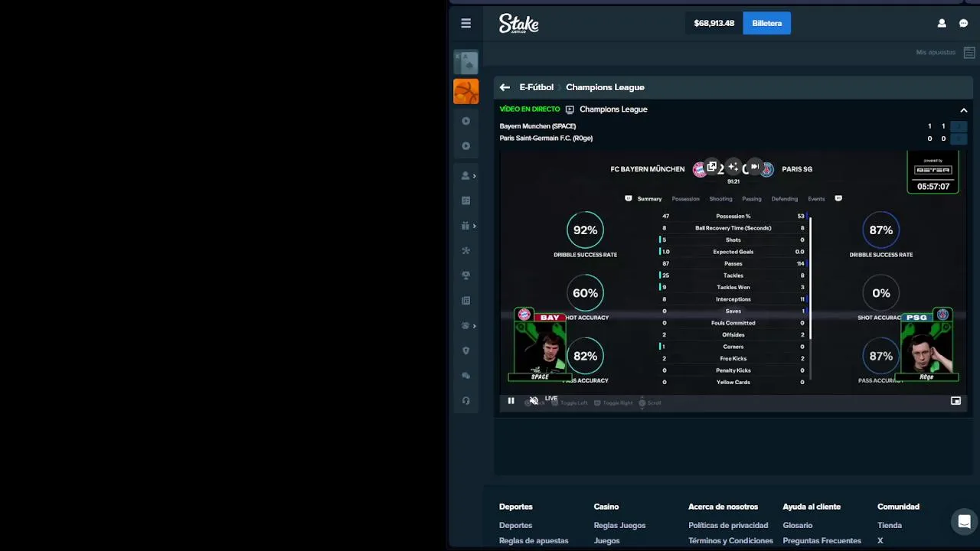Image resolution: width=980 pixels, height=551 pixels.
Task: Expand chevron beside profile sidebar icon
Action: coord(475,176)
